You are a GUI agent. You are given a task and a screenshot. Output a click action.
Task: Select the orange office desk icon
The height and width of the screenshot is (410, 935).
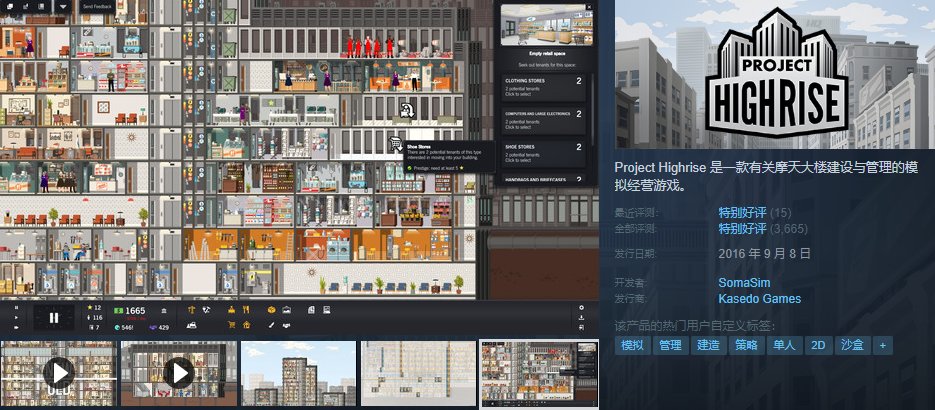[231, 310]
